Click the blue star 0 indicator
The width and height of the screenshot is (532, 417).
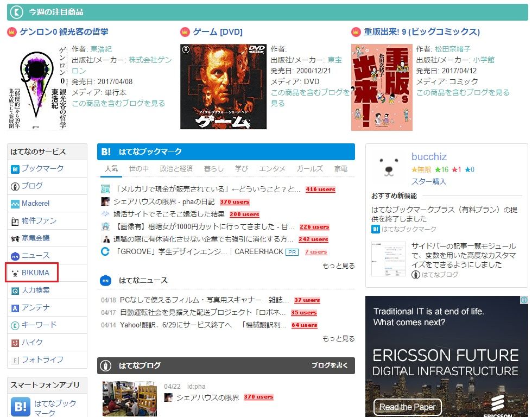pyautogui.click(x=469, y=169)
